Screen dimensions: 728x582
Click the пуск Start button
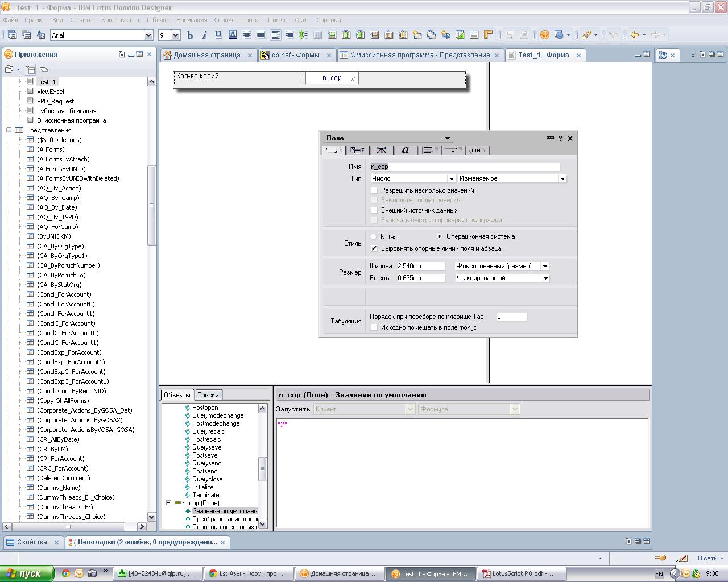click(x=27, y=573)
